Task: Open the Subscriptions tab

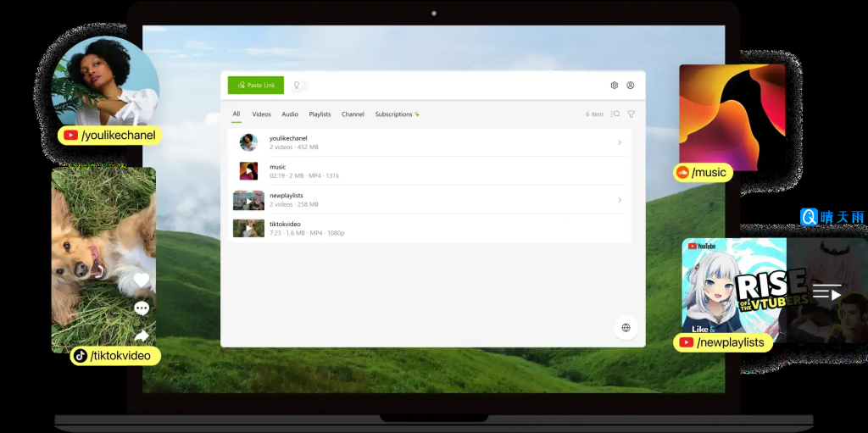Action: point(397,114)
